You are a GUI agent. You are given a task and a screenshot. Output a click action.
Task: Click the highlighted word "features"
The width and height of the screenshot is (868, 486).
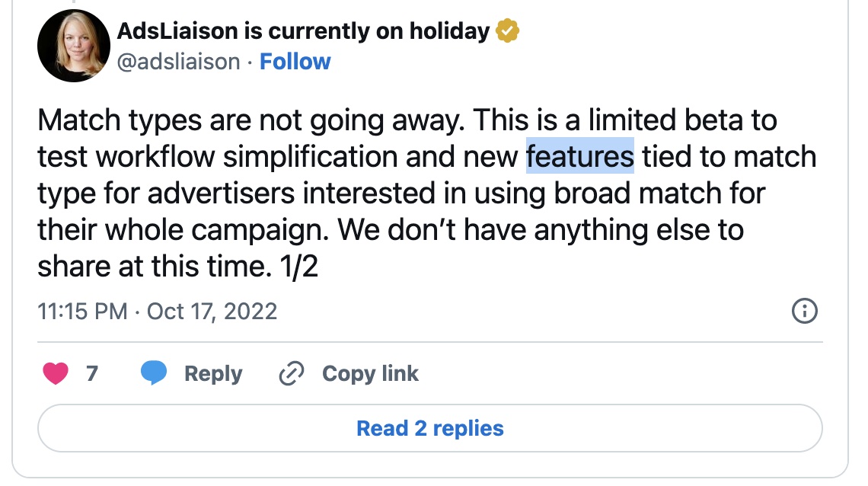[580, 156]
